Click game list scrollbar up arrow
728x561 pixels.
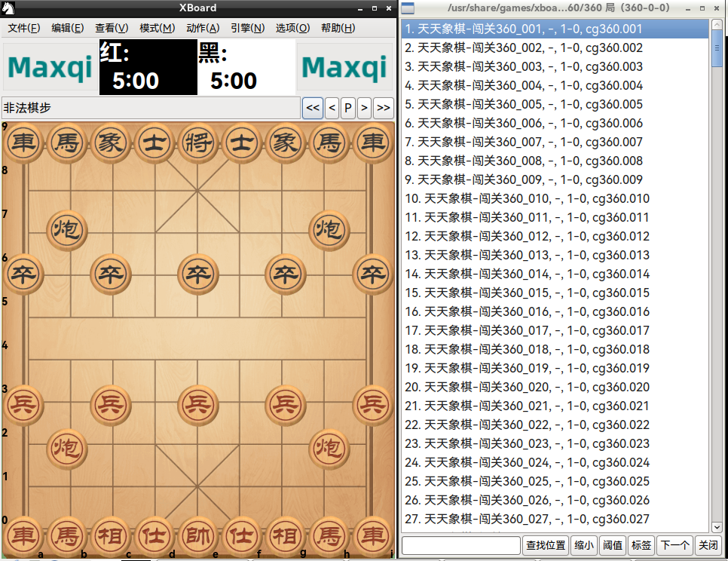coord(717,25)
